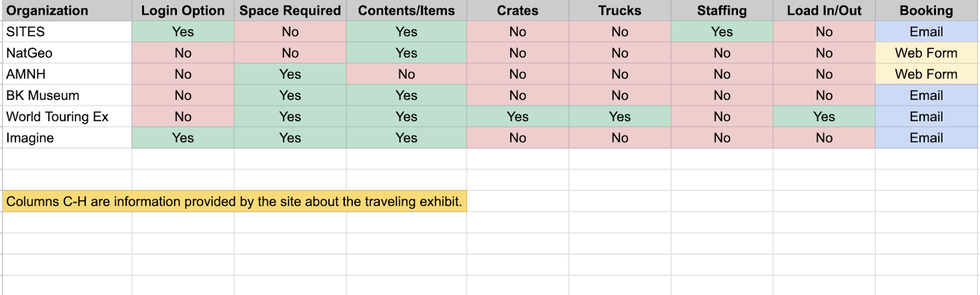Select AMNH Contents/Items No cell
Screen dimensions: 980x295
406,74
